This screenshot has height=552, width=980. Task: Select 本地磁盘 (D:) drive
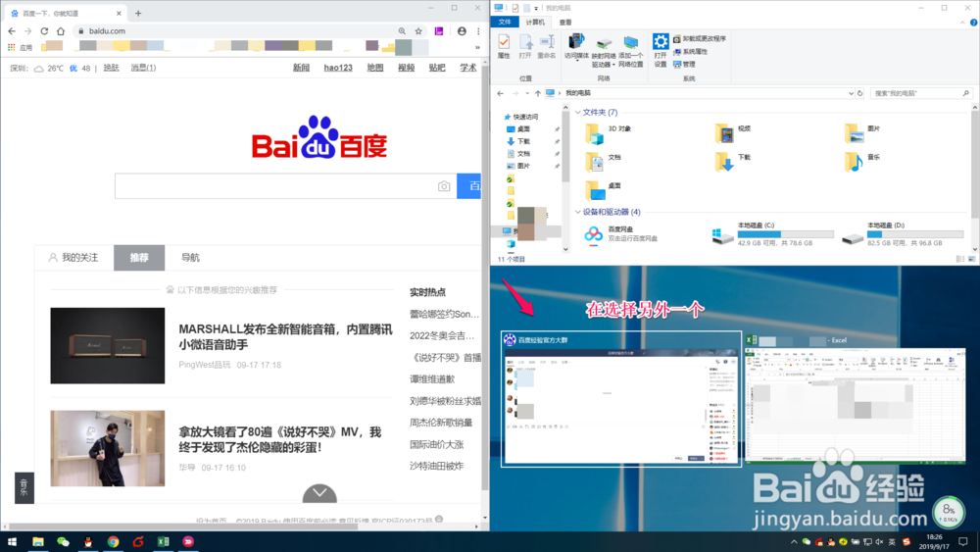tap(902, 233)
